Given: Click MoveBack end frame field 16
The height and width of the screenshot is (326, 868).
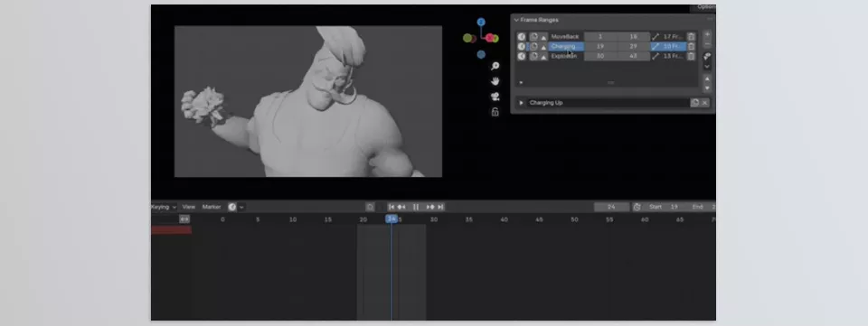Looking at the screenshot, I should pos(633,36).
